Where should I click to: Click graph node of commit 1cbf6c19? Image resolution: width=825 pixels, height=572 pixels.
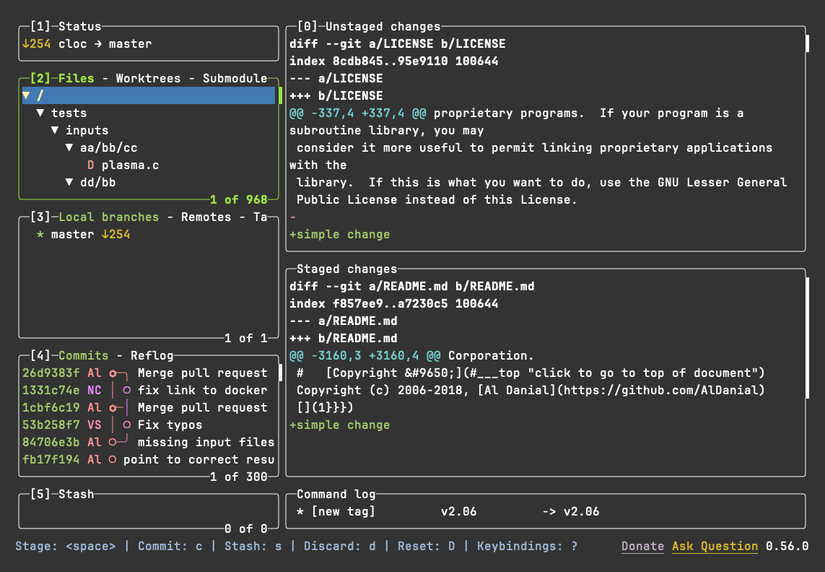[113, 408]
